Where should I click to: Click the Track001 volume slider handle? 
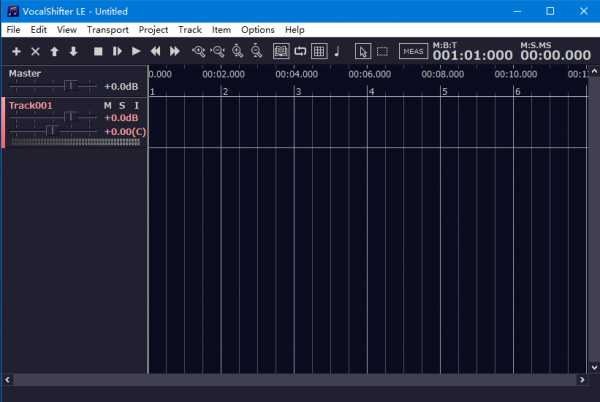[x=70, y=117]
